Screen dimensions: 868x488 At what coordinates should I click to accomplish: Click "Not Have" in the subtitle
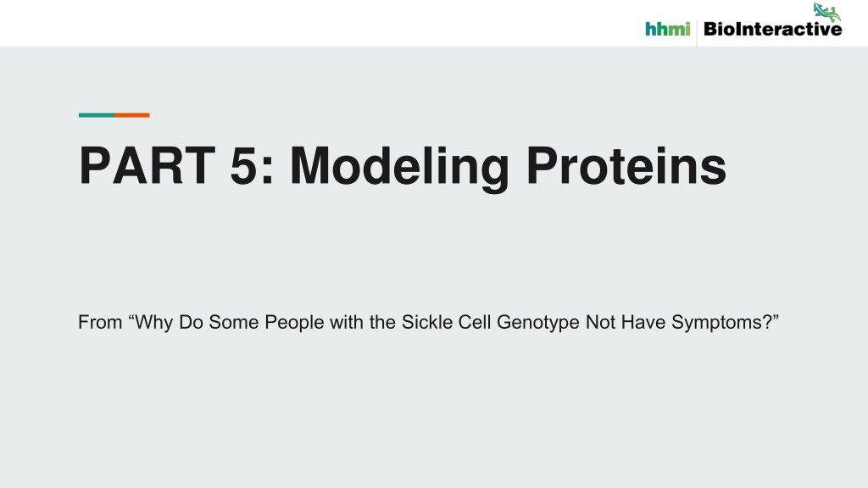click(626, 322)
